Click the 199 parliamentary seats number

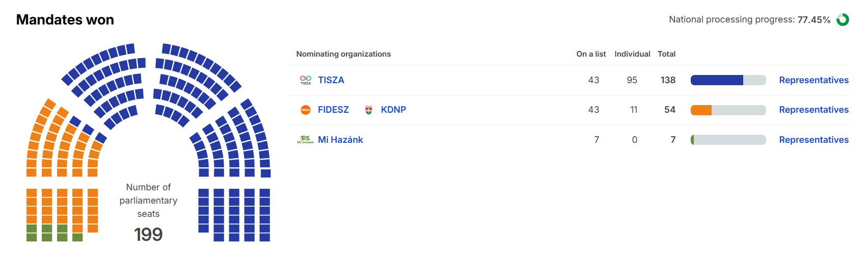pyautogui.click(x=148, y=235)
